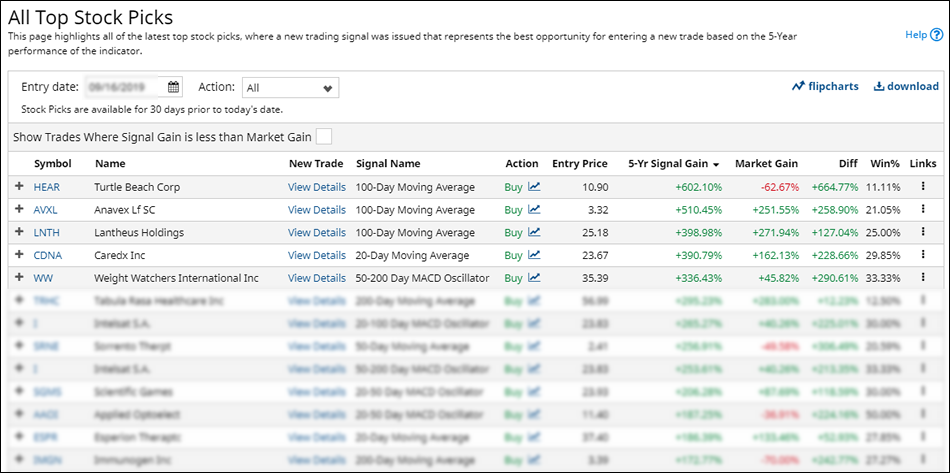950x473 pixels.
Task: Sort table by Symbol column header
Action: click(x=53, y=164)
